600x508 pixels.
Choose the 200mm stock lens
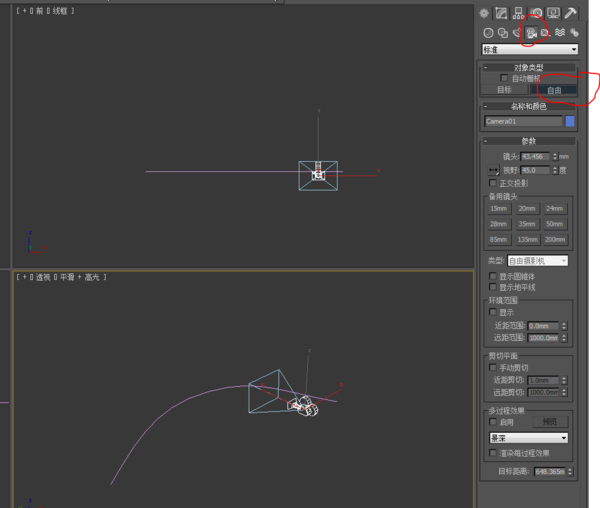coord(555,239)
